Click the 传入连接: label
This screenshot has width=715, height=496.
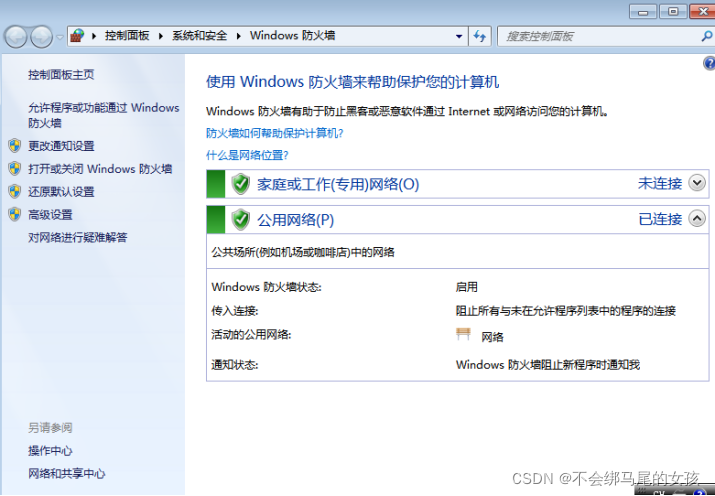tap(234, 311)
